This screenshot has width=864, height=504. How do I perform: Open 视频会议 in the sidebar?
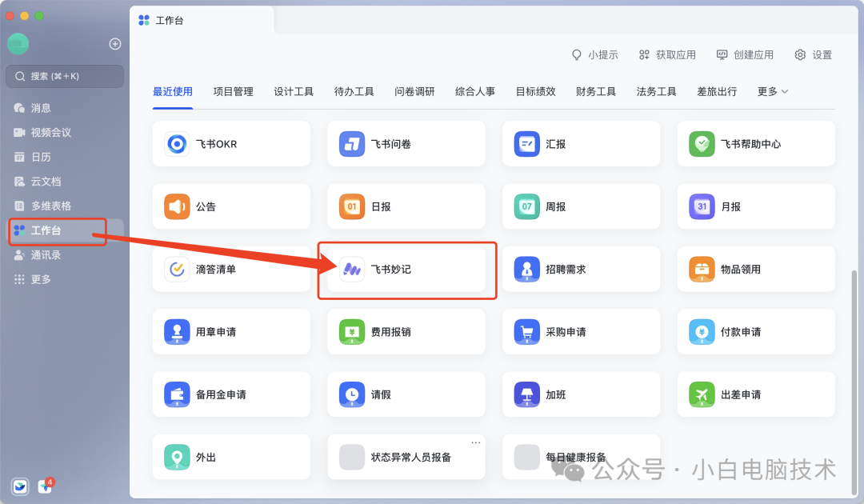(65, 132)
